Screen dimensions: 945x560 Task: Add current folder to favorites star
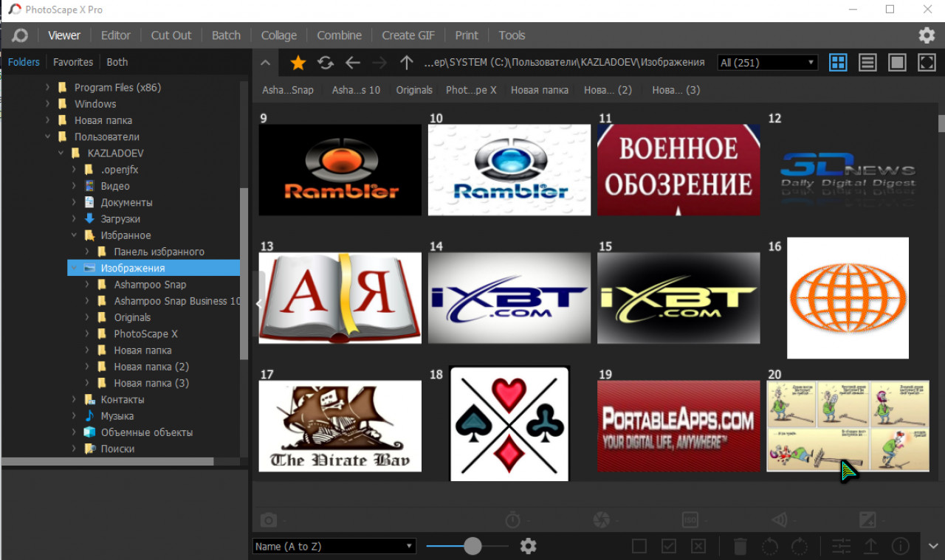point(298,63)
